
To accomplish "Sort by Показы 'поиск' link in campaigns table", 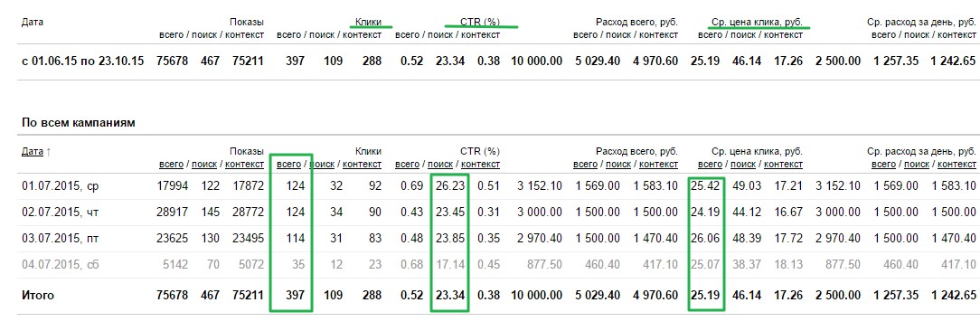I will pos(204,164).
